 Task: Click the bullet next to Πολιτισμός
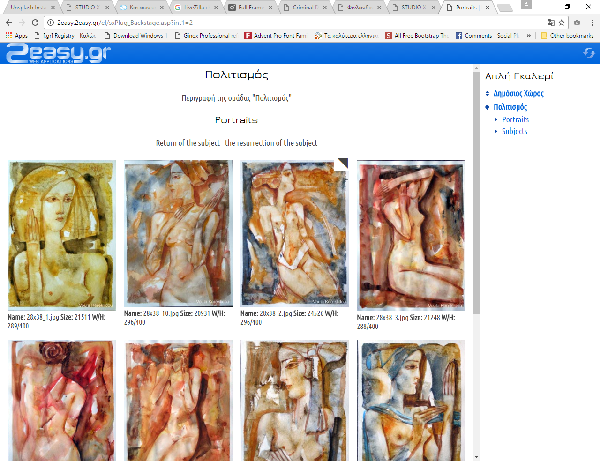487,107
